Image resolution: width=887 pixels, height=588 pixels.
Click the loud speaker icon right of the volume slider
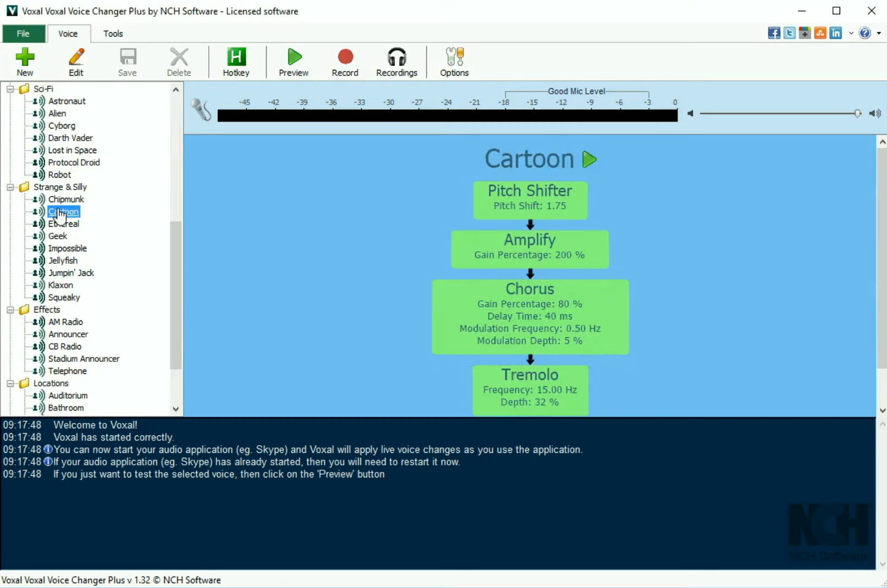(x=875, y=113)
